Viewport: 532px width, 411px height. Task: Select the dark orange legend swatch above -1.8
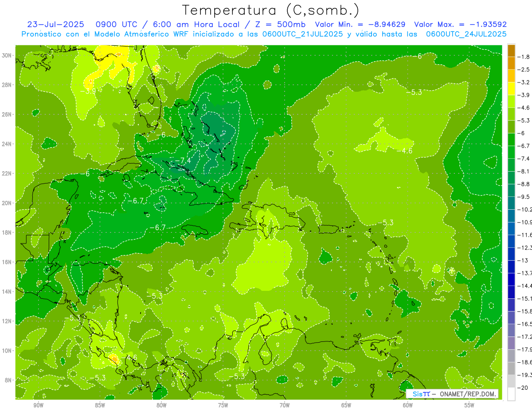511,50
